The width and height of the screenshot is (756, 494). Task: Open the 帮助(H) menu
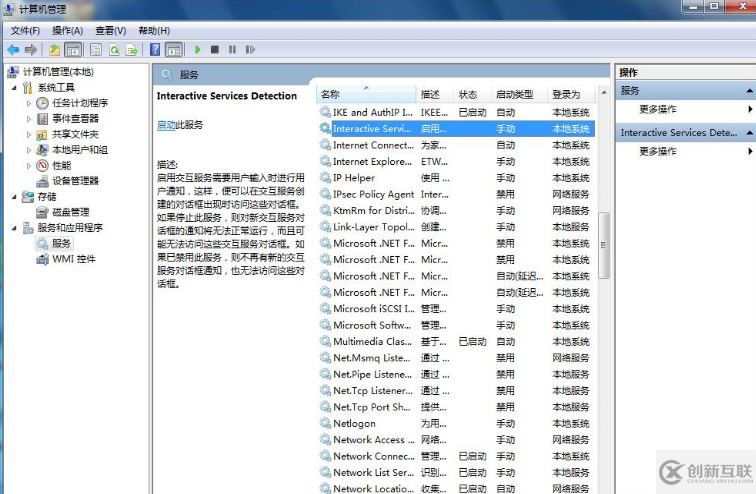(x=154, y=31)
